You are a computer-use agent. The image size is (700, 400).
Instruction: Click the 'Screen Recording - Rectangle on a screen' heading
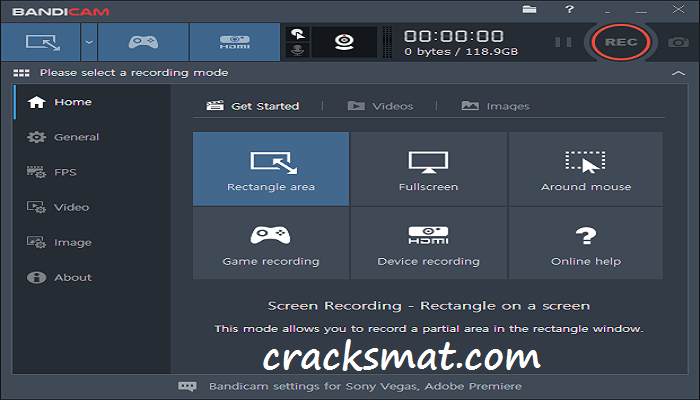[429, 306]
